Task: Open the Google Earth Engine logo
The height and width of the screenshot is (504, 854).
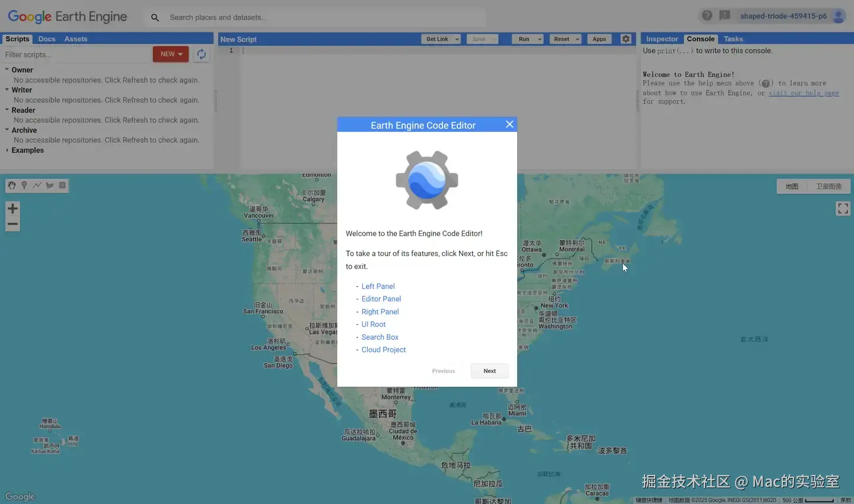Action: (67, 17)
